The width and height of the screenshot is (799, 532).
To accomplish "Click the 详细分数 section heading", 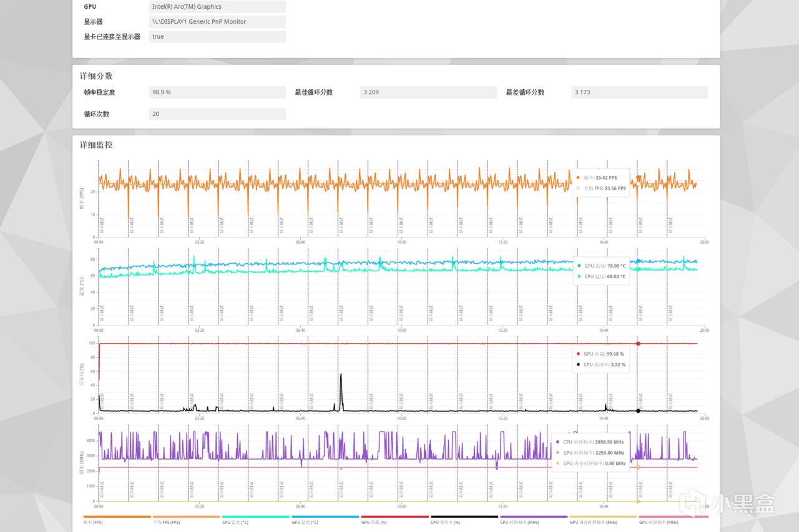I will 96,76.
